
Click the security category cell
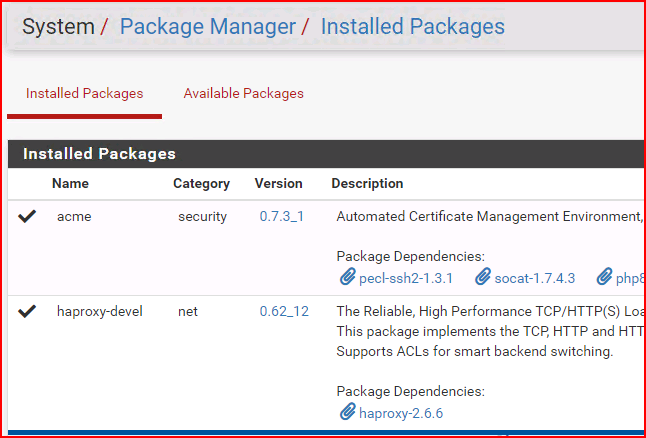[202, 217]
